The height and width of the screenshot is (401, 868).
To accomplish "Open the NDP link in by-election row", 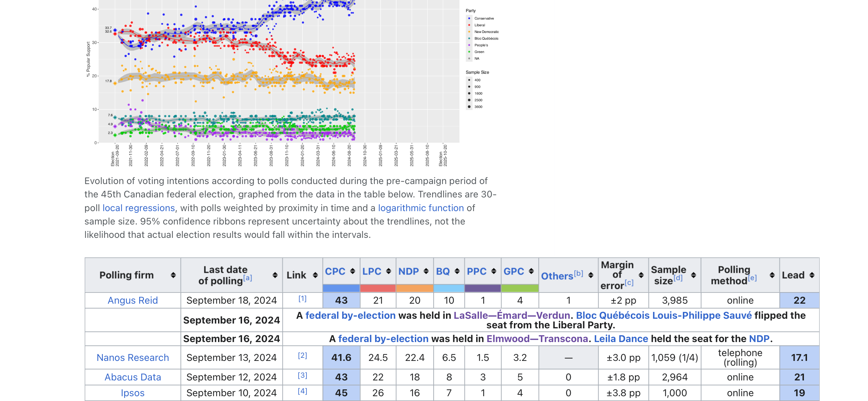I will (x=759, y=339).
